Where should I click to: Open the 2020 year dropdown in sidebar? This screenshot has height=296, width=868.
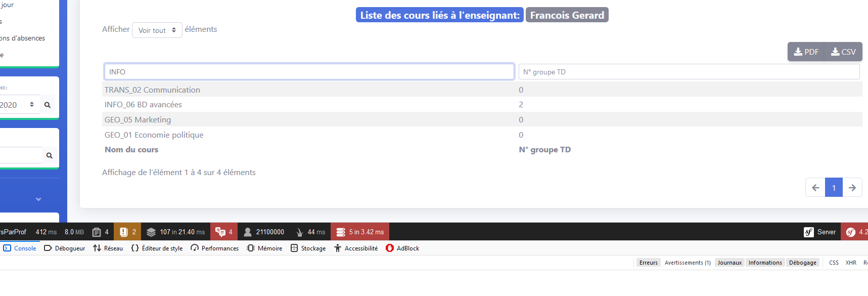click(19, 105)
